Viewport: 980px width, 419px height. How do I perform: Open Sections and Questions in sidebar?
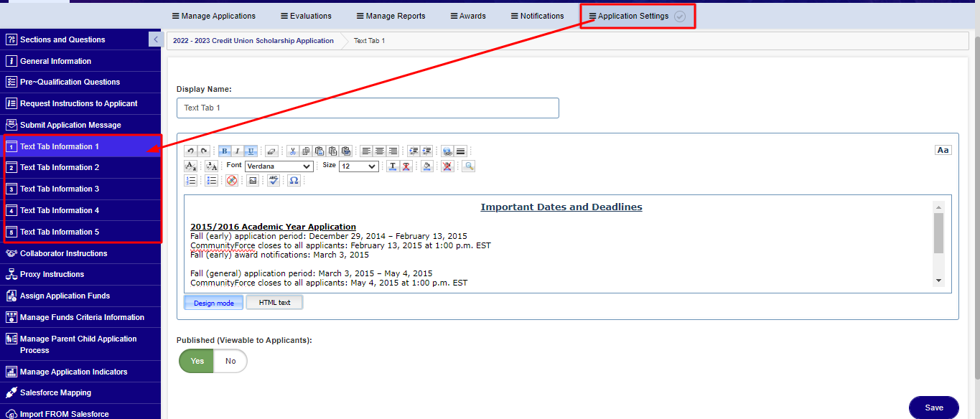(x=80, y=39)
